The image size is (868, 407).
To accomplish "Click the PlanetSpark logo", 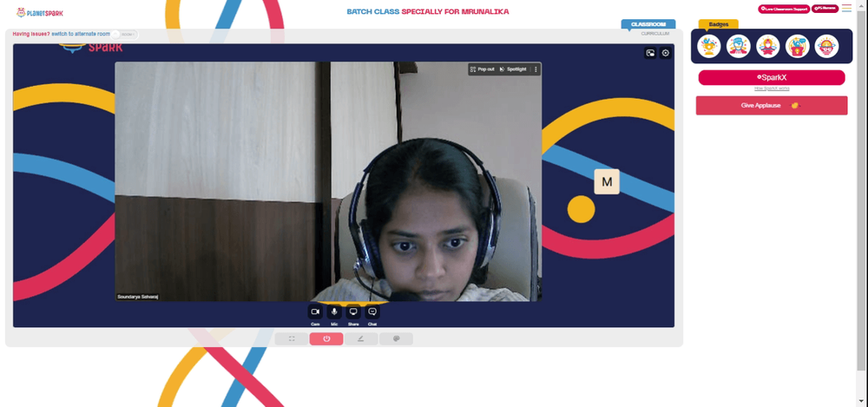I will (39, 12).
